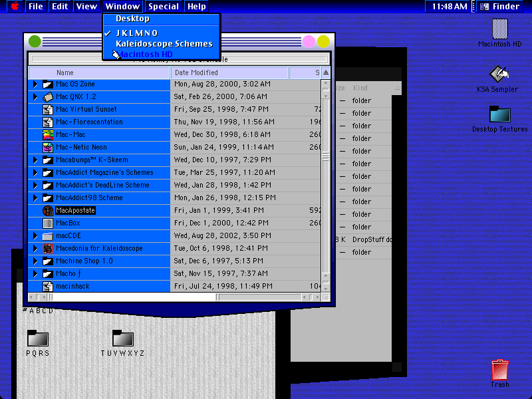The width and height of the screenshot is (532, 399).
Task: Click the bottom down arrow of vertical scrollbar
Action: click(x=326, y=288)
